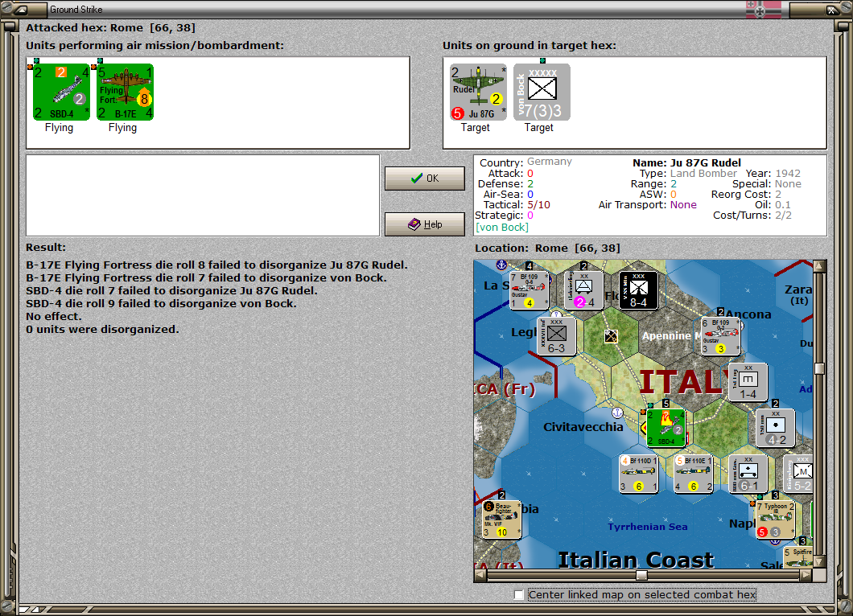Click the green SBD-4 counter on the Rome hex
This screenshot has width=853, height=616.
pyautogui.click(x=666, y=429)
